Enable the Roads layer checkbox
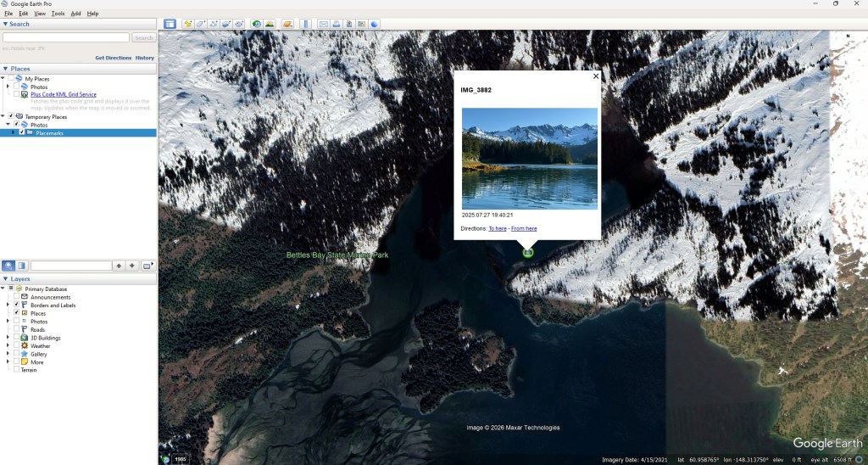The height and width of the screenshot is (465, 868). pos(16,330)
